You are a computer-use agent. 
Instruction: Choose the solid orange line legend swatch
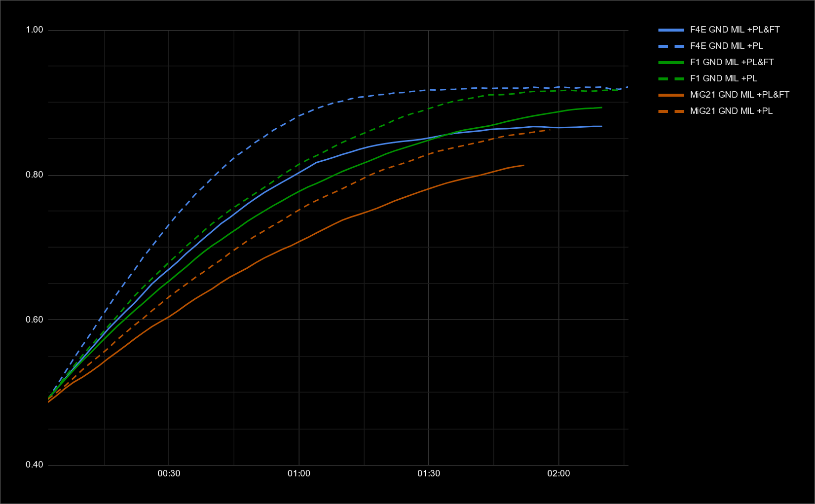[x=671, y=95]
